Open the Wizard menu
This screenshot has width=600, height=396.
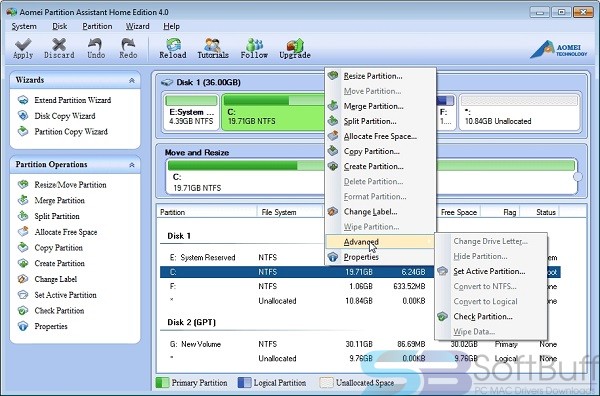(x=137, y=26)
